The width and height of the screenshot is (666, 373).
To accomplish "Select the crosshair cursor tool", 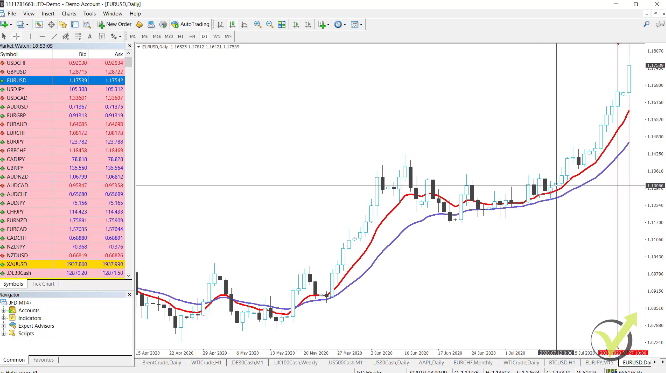I will tap(17, 37).
